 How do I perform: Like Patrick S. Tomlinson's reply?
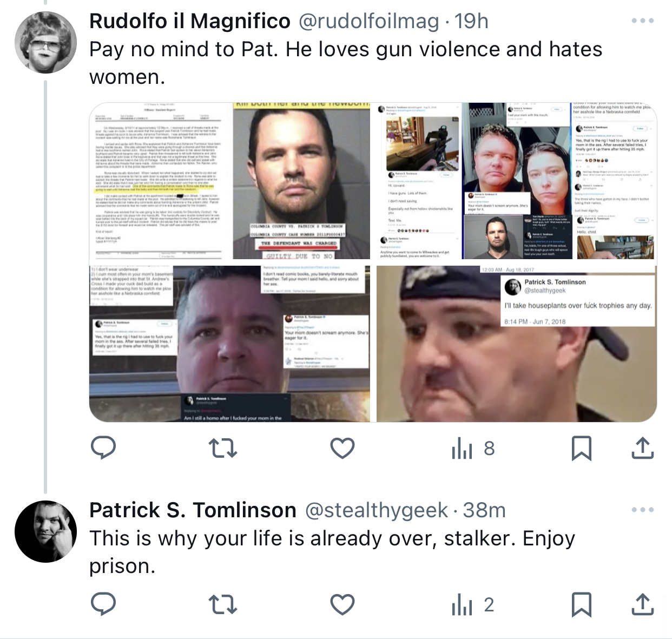coord(342,604)
